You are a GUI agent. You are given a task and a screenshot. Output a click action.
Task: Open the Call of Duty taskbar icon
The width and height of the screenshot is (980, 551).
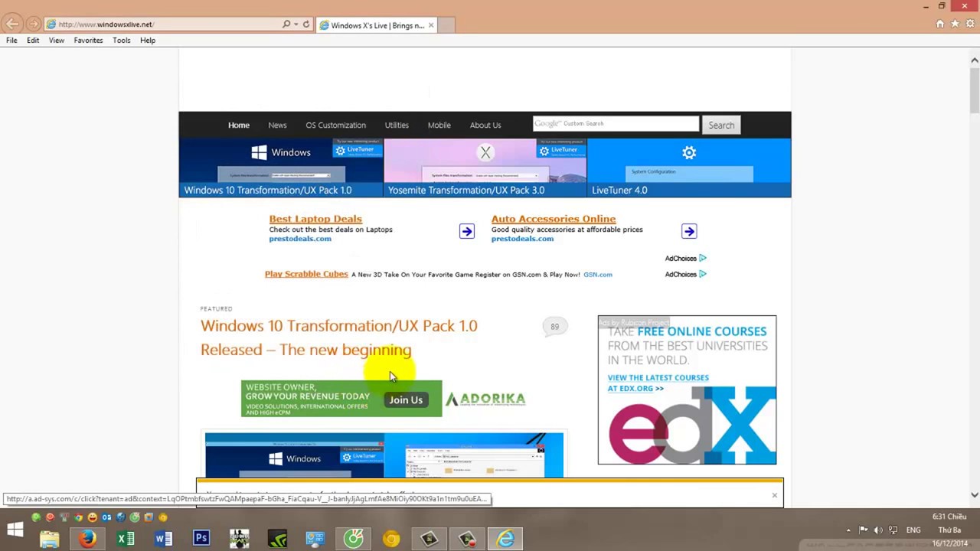[240, 539]
